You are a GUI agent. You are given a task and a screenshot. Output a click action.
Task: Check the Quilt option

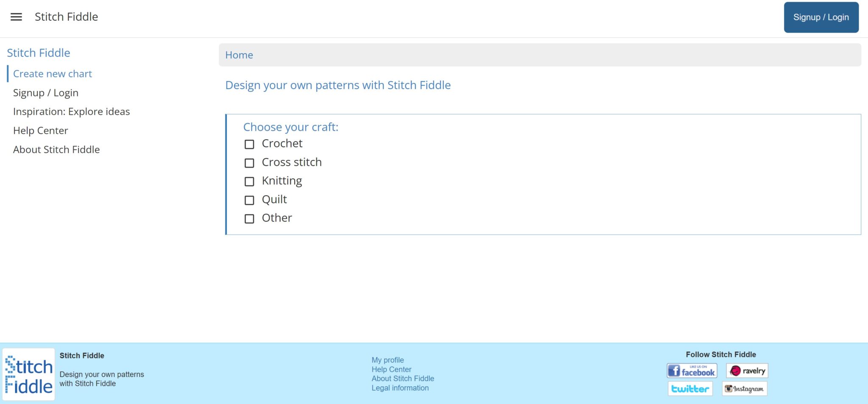(x=249, y=200)
